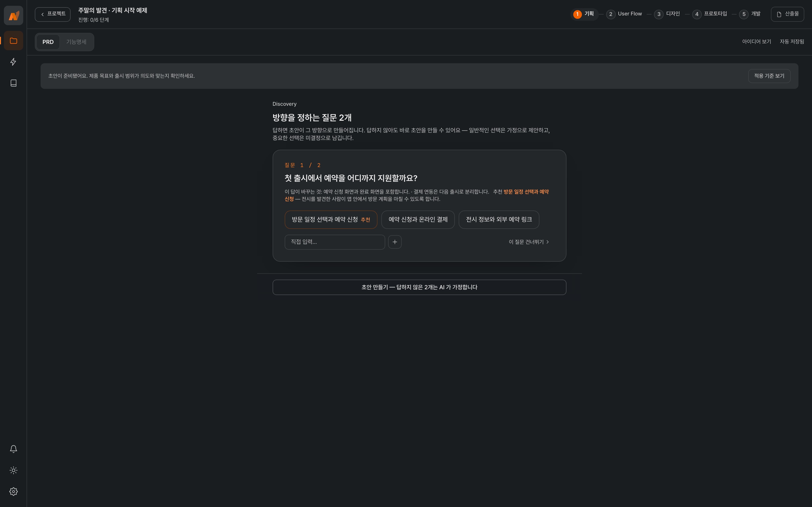Open the folder projects sidebar icon

coord(14,41)
